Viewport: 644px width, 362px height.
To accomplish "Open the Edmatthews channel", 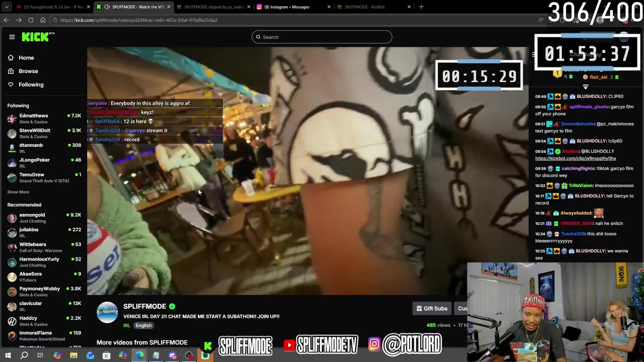I will point(44,119).
